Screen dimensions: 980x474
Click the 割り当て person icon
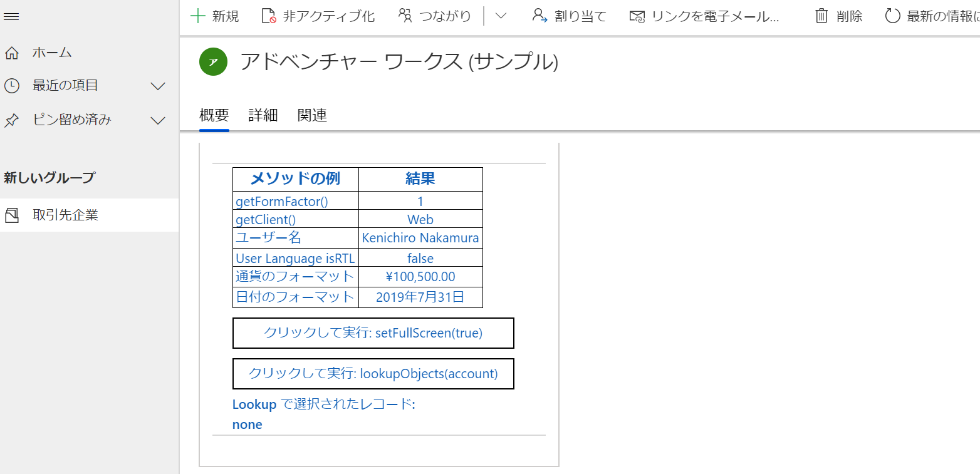pos(540,16)
